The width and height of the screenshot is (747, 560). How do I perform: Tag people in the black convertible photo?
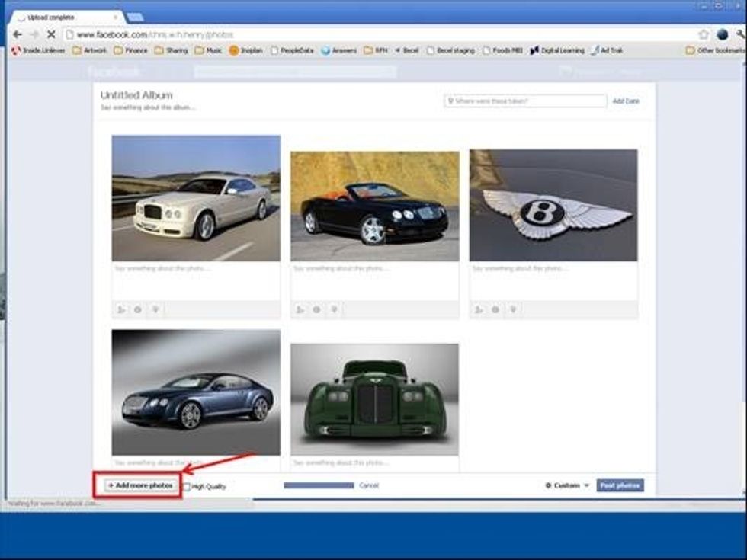pyautogui.click(x=300, y=309)
